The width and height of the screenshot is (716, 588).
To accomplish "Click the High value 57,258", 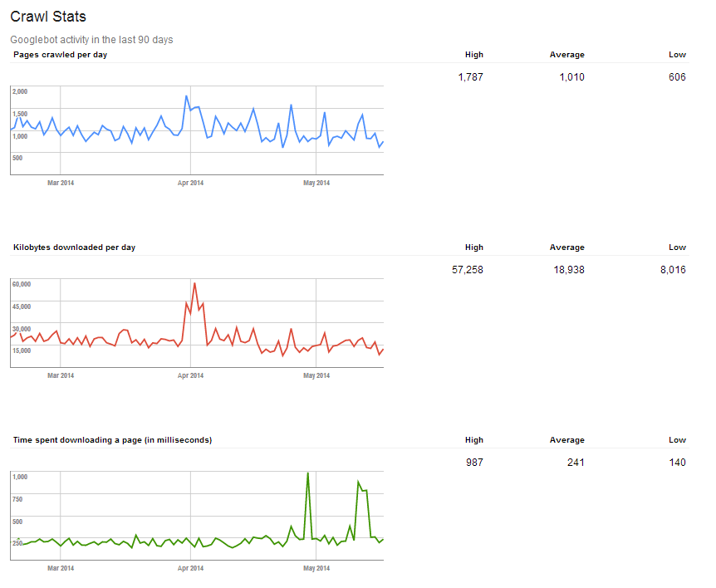I will (468, 270).
